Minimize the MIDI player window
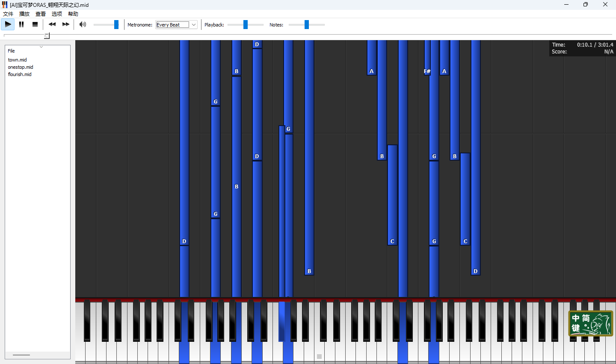The width and height of the screenshot is (616, 364). point(566,5)
